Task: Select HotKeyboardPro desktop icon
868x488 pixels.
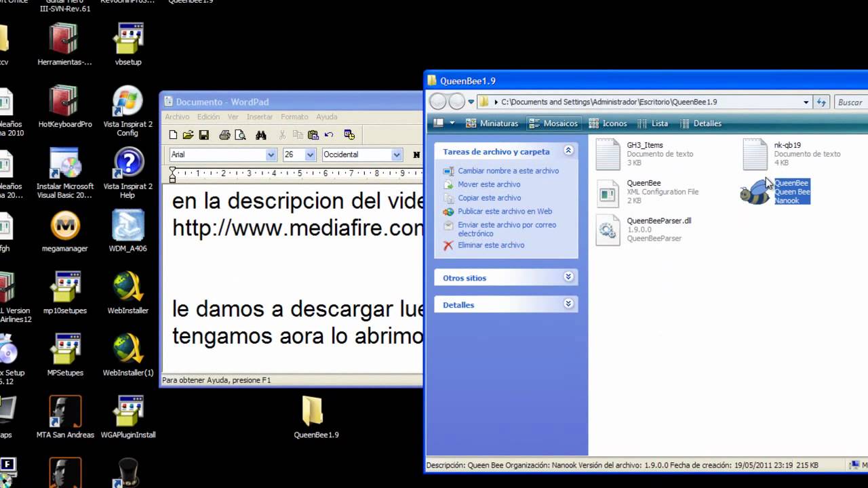Action: pos(65,107)
